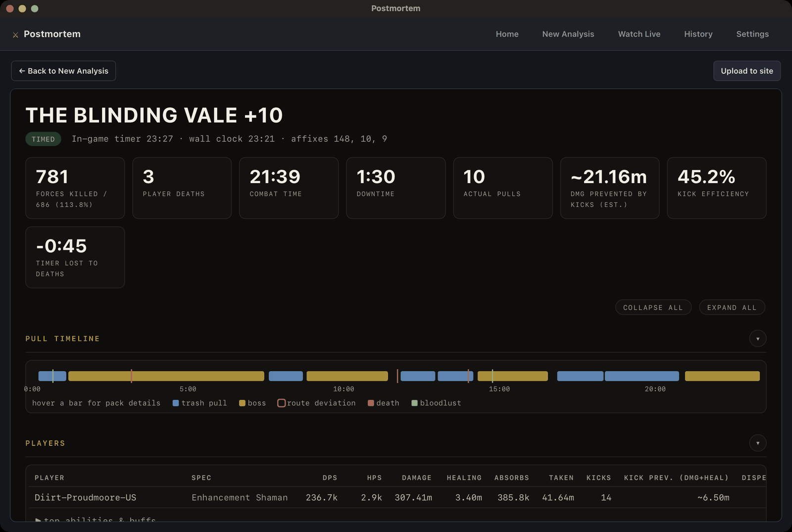This screenshot has height=532, width=792.
Task: Open the New Analysis nav item
Action: tap(568, 34)
